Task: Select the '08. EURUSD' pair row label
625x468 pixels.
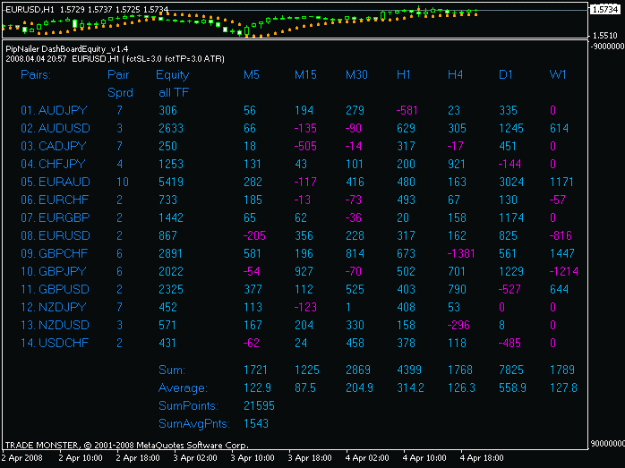Action: click(55, 236)
